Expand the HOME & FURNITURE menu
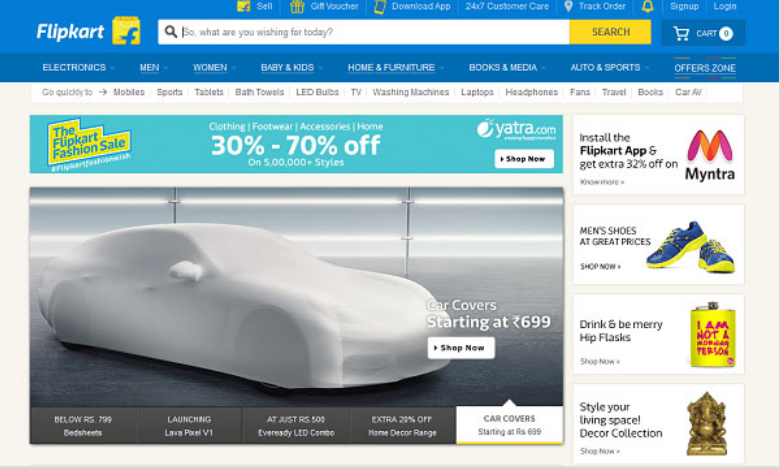Screen dimensions: 780x468 (396, 67)
